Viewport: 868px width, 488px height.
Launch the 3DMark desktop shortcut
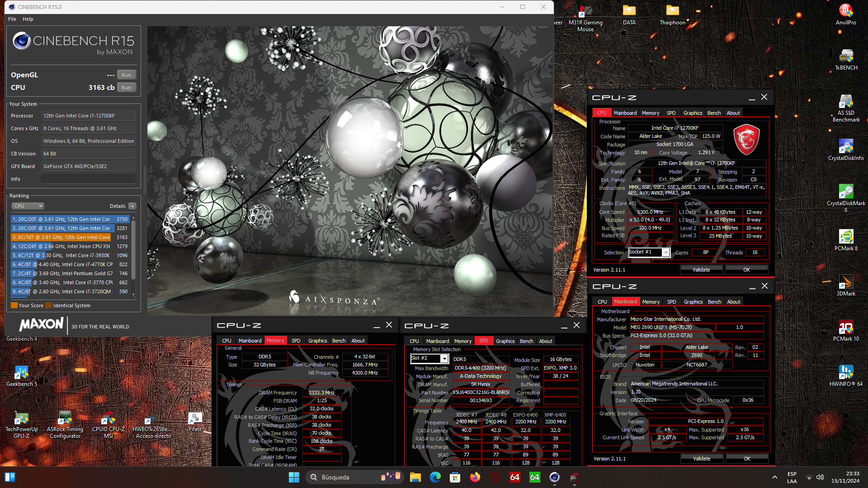coord(846,285)
